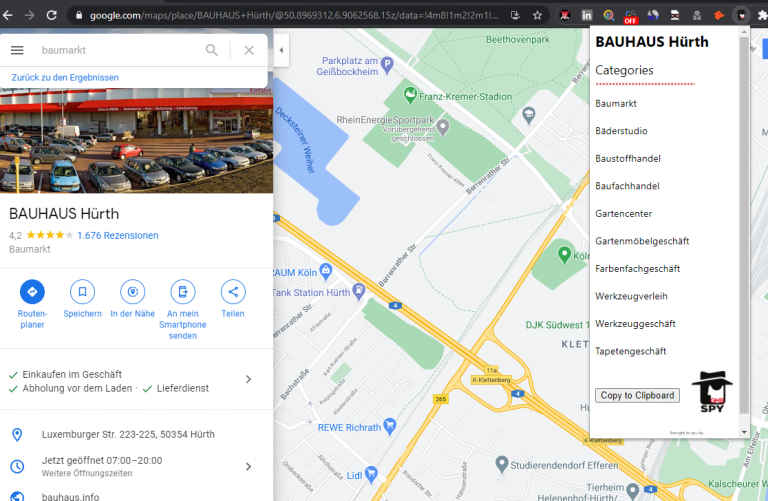The width and height of the screenshot is (768, 501).
Task: Open Routenplaner directions icon
Action: [x=32, y=292]
